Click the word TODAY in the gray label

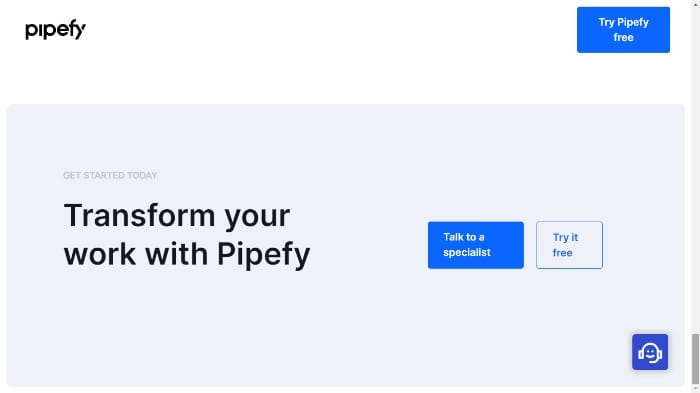142,176
